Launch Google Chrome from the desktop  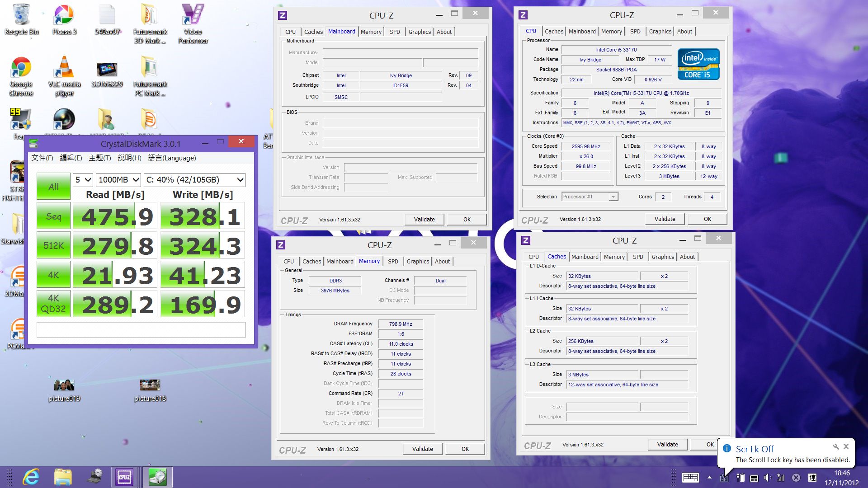point(21,76)
